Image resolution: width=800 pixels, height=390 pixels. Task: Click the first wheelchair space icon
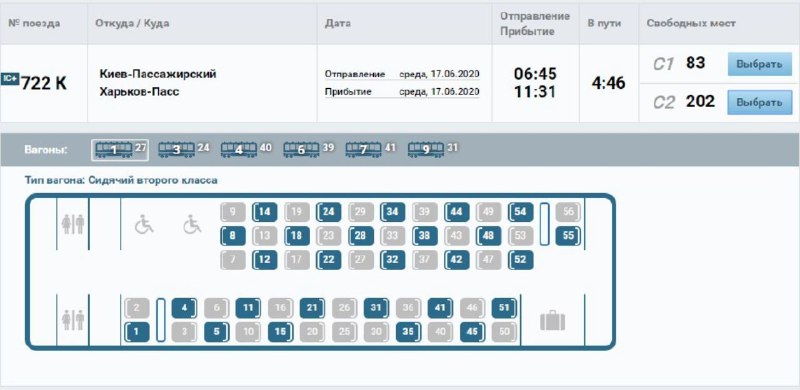[x=144, y=224]
